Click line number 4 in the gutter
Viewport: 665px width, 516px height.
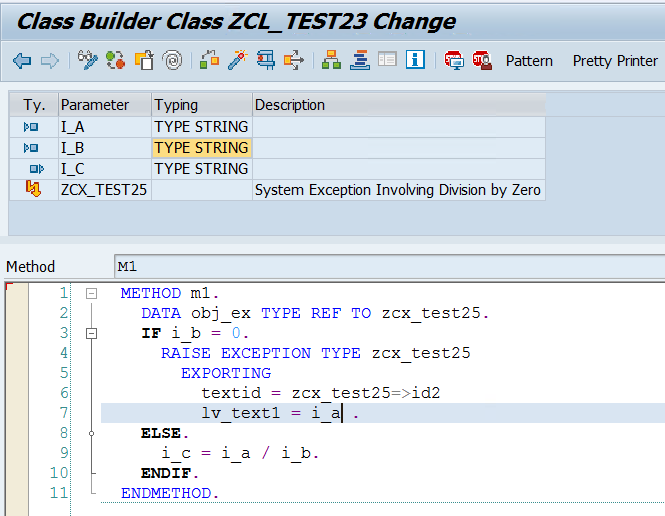[x=64, y=353]
